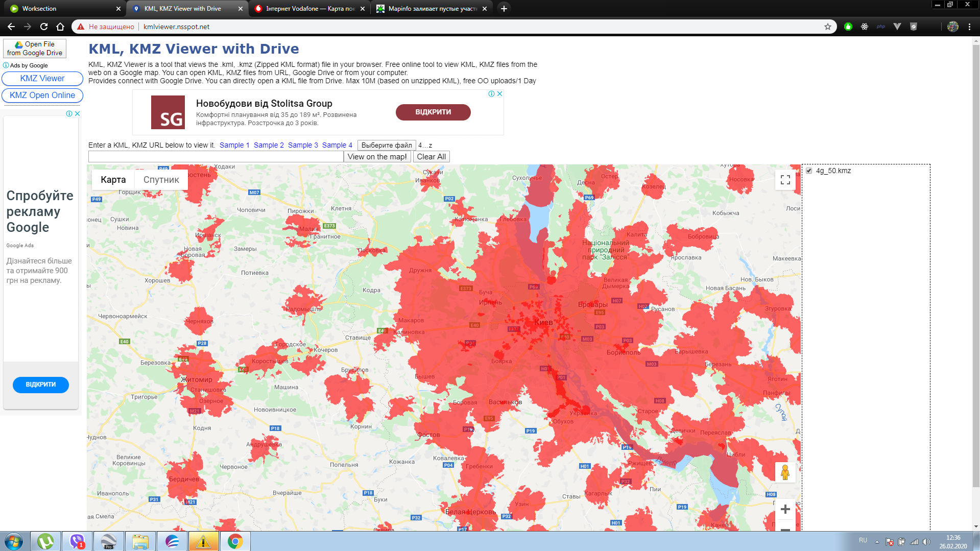The width and height of the screenshot is (980, 551).
Task: Open the Action Center flag icon
Action: tap(890, 542)
